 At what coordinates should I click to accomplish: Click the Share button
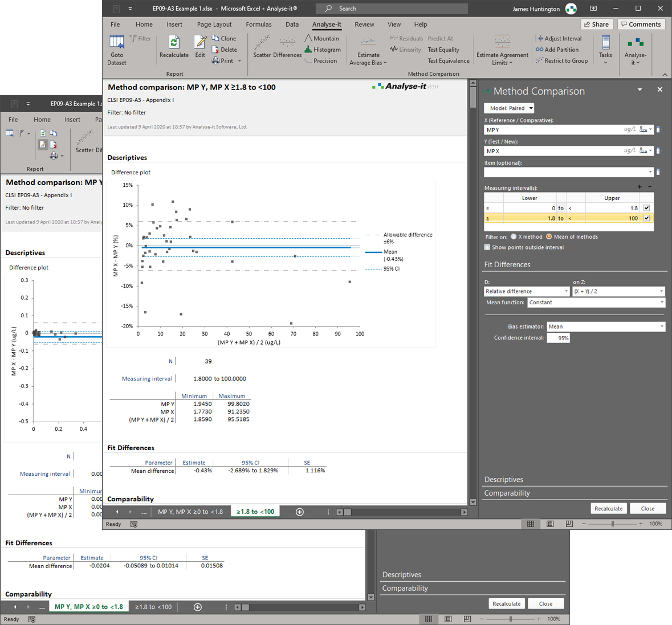click(x=596, y=24)
